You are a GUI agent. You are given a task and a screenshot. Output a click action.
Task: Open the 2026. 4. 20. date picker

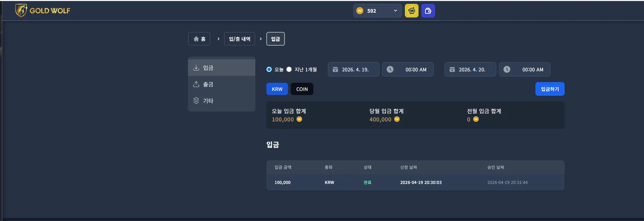pos(470,69)
